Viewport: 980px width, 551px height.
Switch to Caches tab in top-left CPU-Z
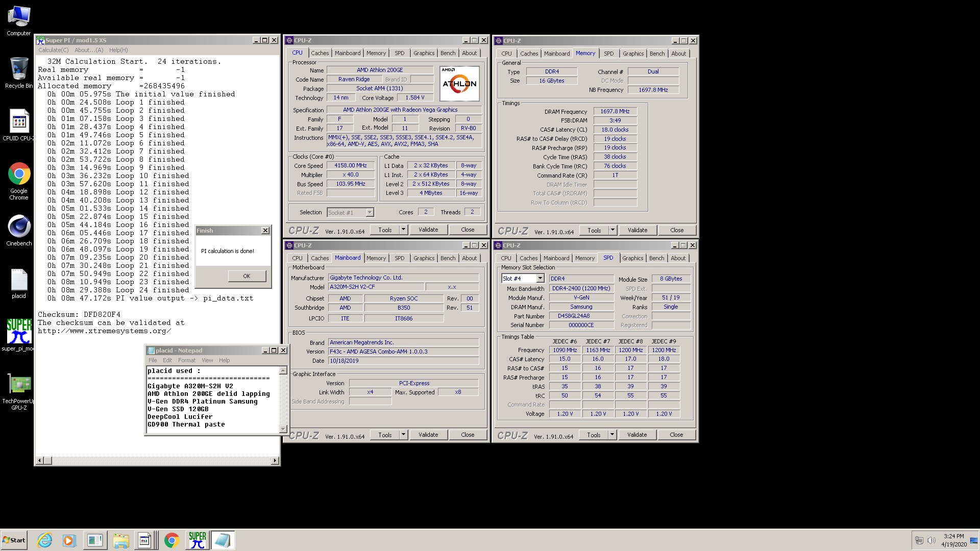[320, 53]
